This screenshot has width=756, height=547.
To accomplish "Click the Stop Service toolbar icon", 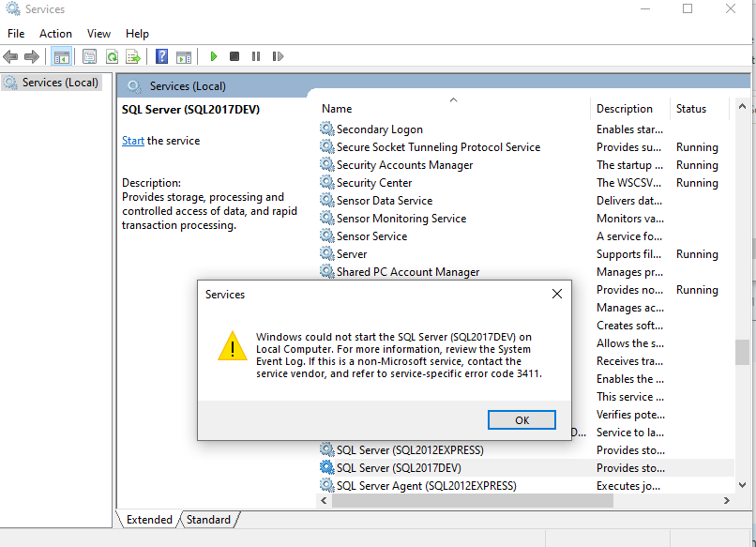I will 234,56.
